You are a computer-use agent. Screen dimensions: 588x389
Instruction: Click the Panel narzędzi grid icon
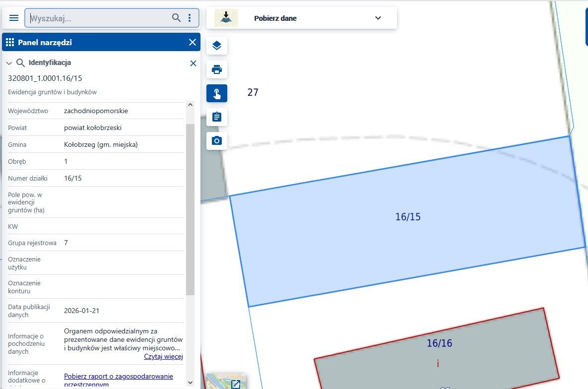10,42
